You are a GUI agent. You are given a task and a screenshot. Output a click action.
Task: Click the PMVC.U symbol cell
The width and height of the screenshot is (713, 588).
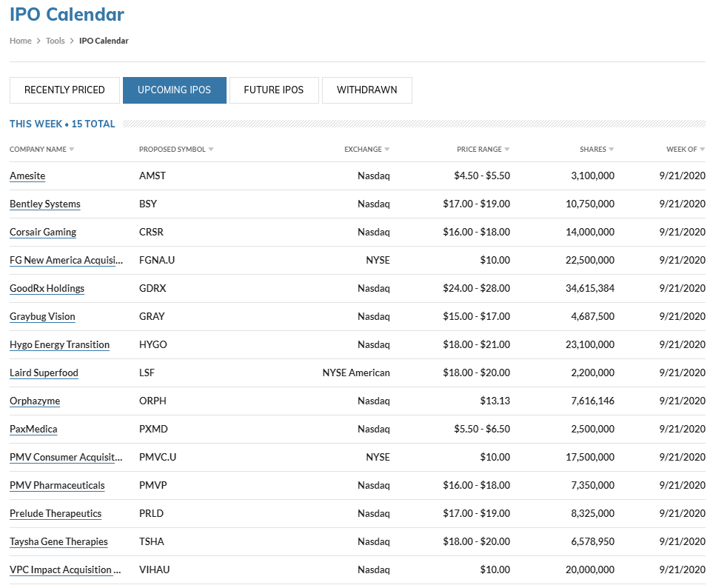coord(157,458)
